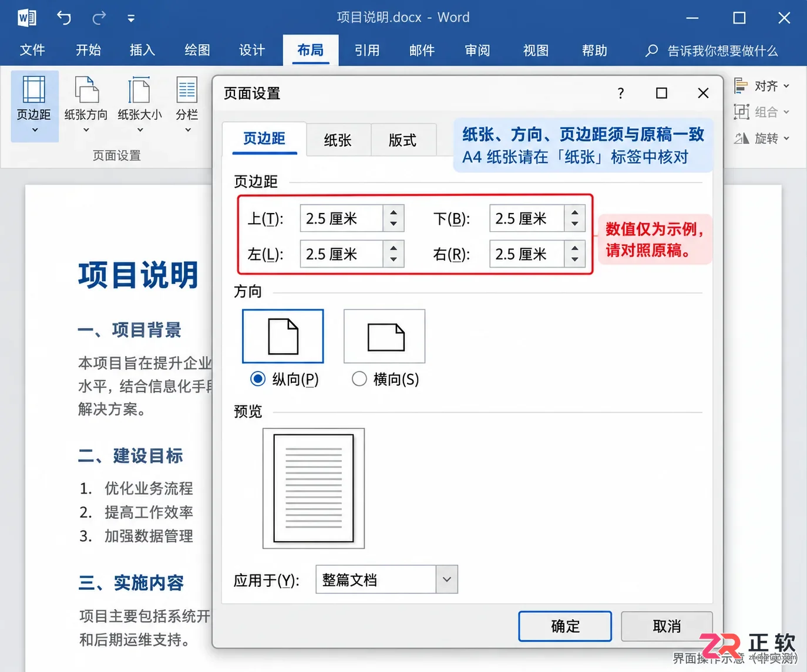Image resolution: width=807 pixels, height=672 pixels.
Task: Click the Word application icon
Action: click(x=27, y=18)
